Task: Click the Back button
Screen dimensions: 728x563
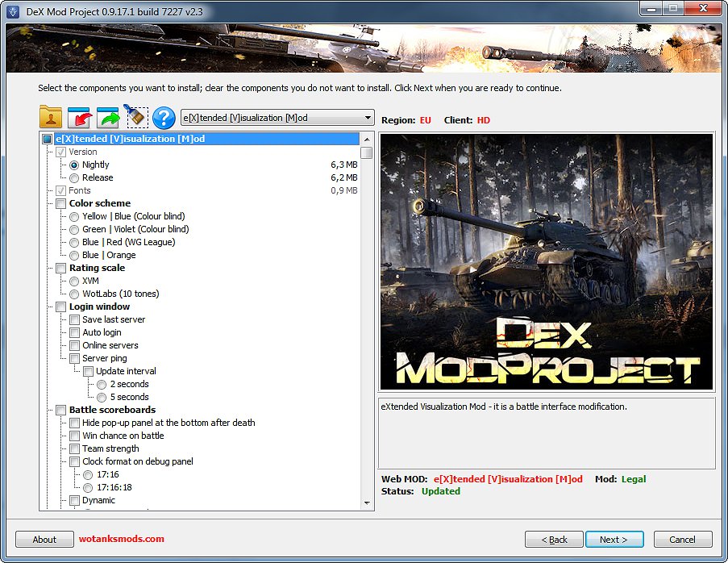Action: (x=554, y=540)
